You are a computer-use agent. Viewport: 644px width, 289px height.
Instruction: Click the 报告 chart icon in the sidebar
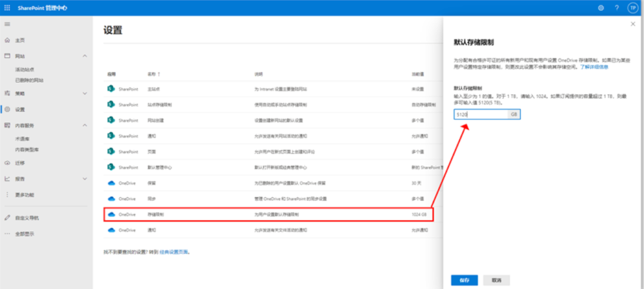tap(7, 179)
